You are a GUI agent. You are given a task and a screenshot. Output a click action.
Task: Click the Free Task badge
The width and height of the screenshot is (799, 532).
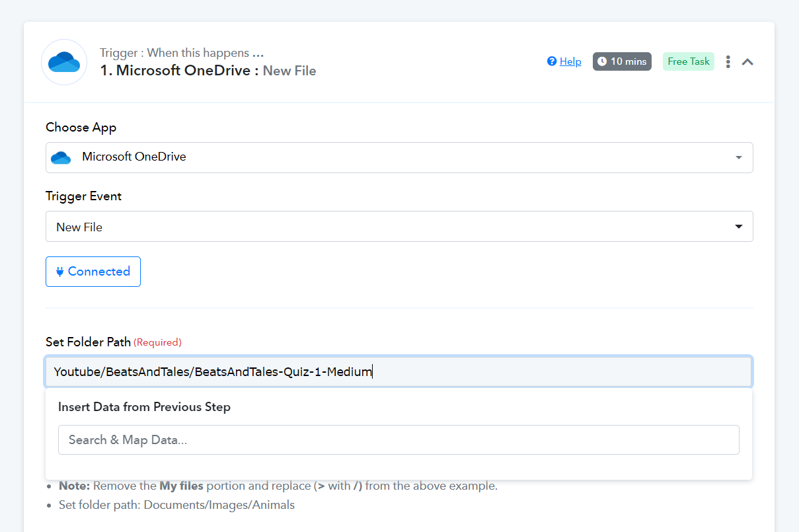tap(689, 61)
